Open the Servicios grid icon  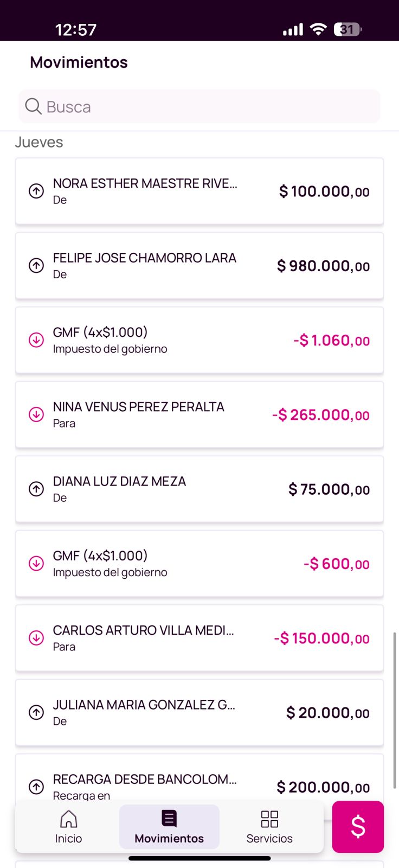(x=269, y=819)
